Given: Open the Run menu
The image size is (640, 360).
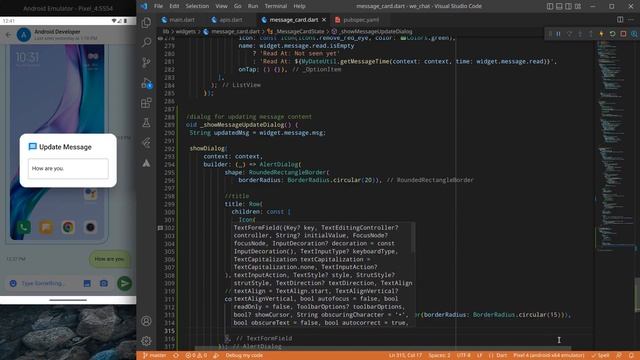Looking at the screenshot, I should coord(253,6).
